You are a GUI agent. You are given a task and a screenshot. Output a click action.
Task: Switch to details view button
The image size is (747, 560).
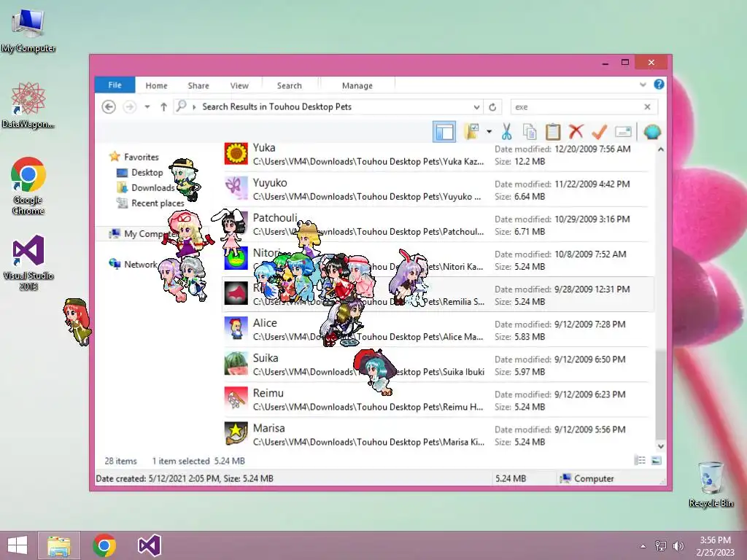[x=640, y=460]
